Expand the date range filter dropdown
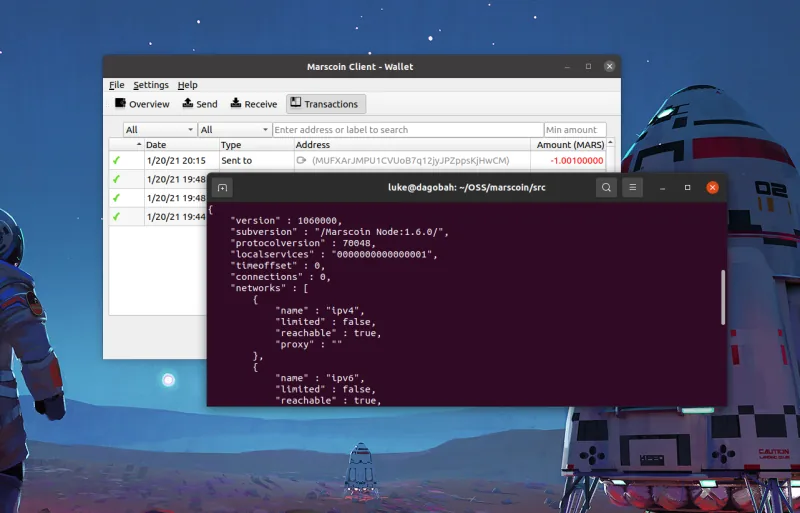 click(x=160, y=130)
